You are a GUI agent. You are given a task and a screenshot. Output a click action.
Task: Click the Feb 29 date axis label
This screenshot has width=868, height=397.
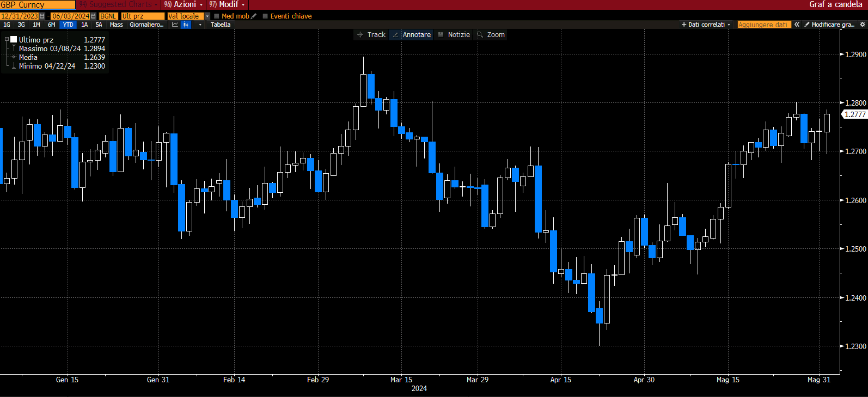coord(318,380)
